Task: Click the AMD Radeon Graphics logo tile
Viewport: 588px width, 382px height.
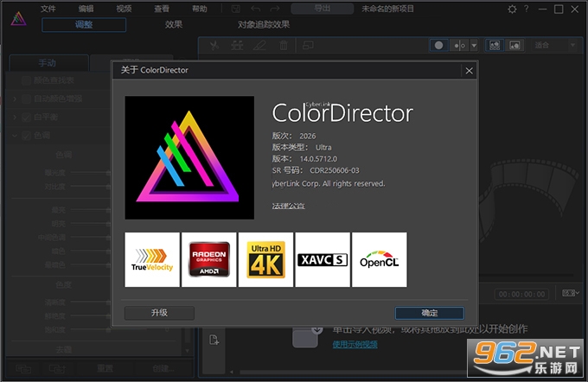Action: coord(209,259)
